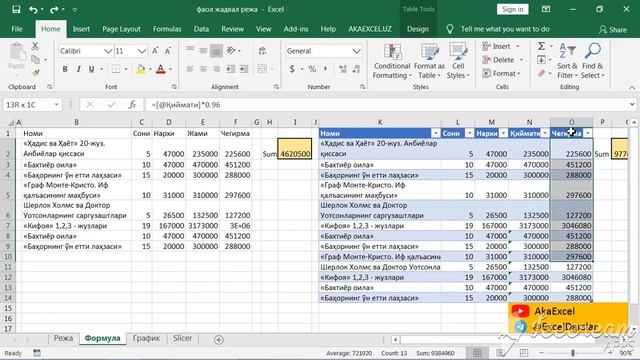Apply the yellow Fill Color

pos(140,69)
